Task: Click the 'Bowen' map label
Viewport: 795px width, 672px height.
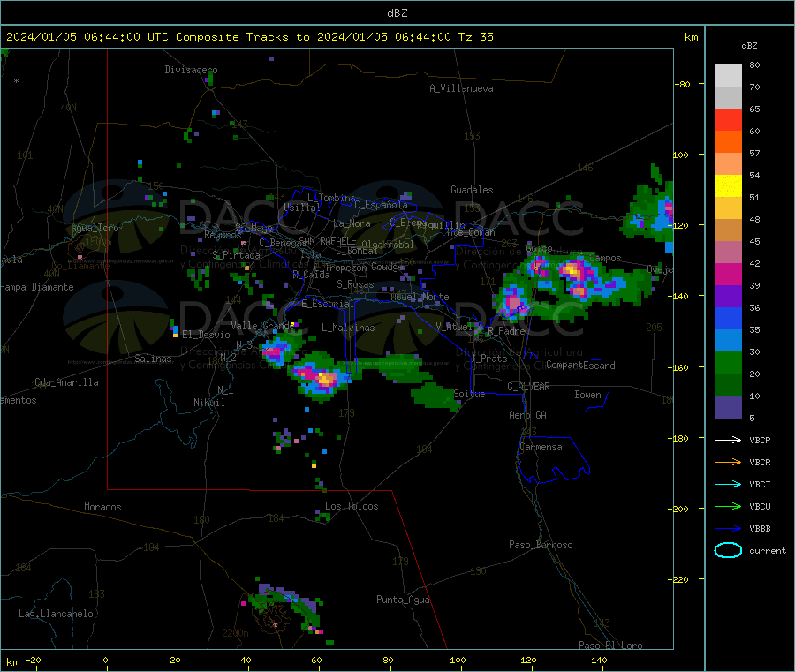Action: 587,395
